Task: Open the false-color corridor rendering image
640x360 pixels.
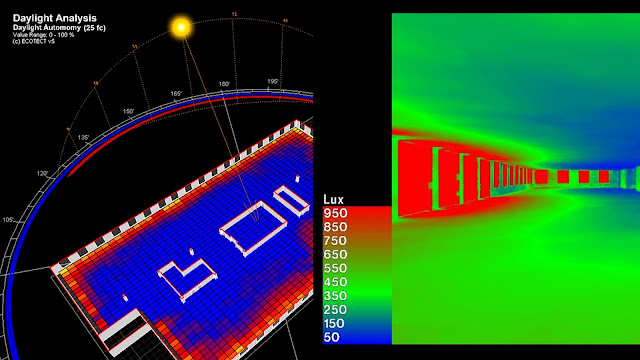Action: (516, 178)
